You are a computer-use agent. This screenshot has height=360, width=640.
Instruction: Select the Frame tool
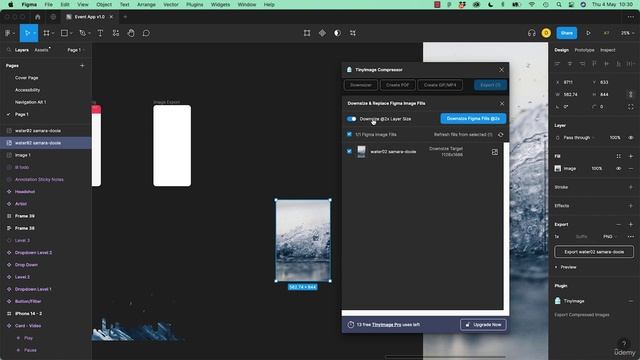(46, 33)
